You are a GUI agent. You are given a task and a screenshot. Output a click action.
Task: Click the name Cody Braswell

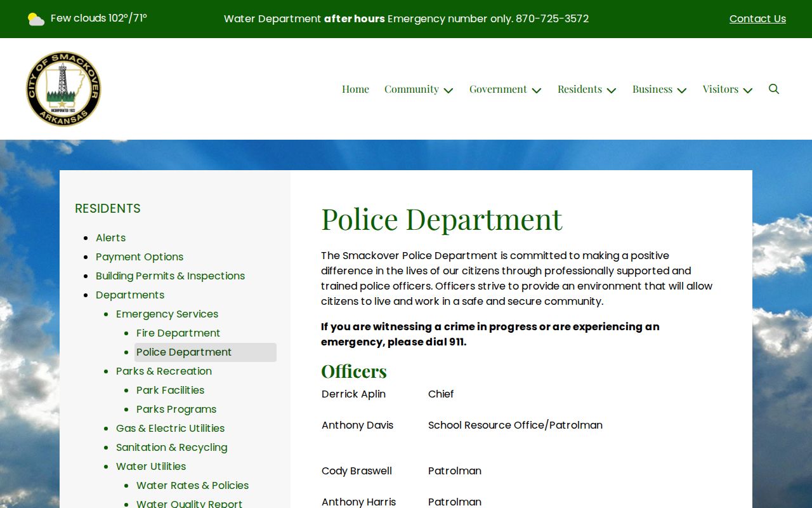point(357,471)
